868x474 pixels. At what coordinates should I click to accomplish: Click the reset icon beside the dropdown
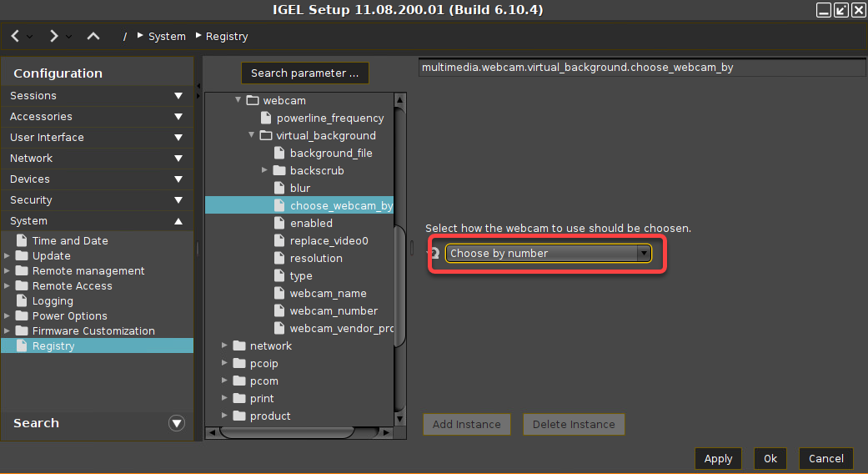(434, 254)
